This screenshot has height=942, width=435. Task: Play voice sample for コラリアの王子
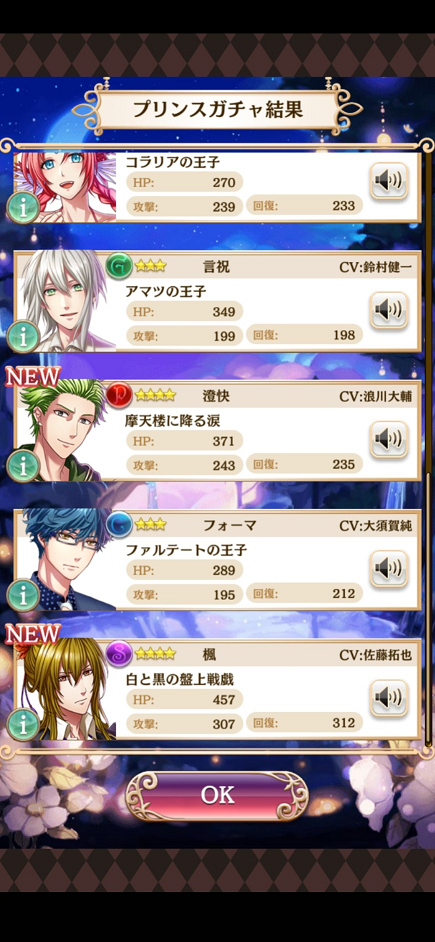[389, 181]
